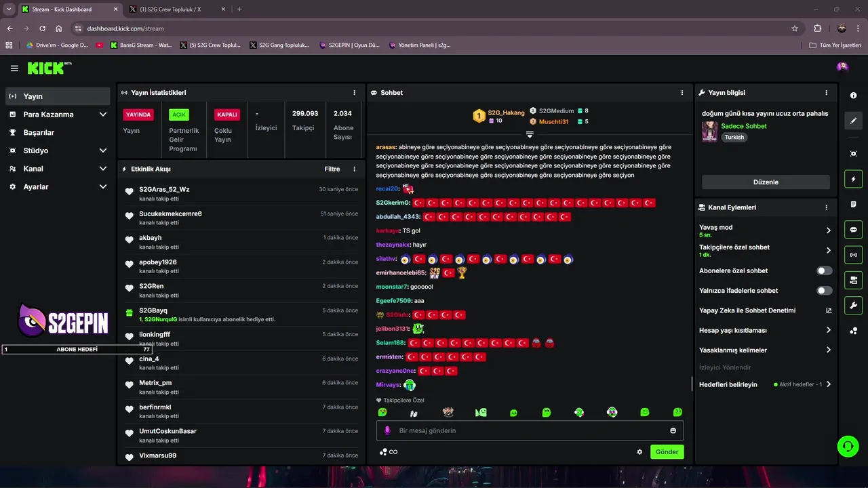Click the purple microphone icon in message box
The image size is (868, 488).
(x=388, y=430)
